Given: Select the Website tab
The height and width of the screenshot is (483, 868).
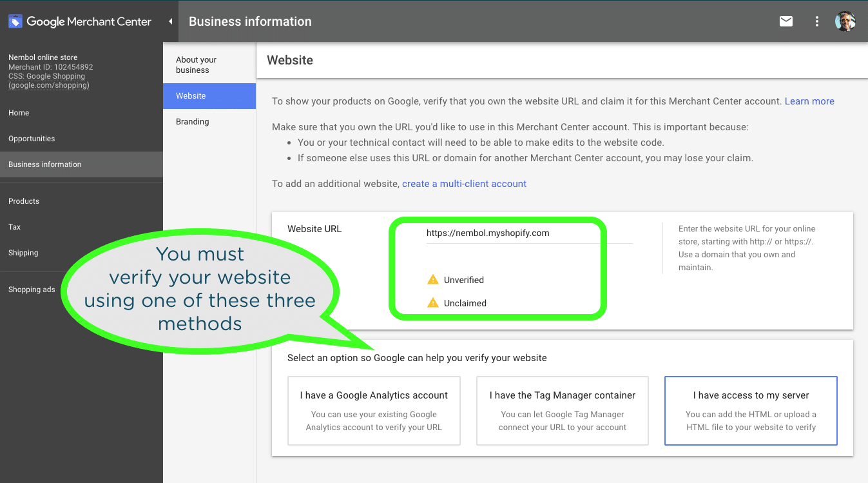Looking at the screenshot, I should coord(209,96).
